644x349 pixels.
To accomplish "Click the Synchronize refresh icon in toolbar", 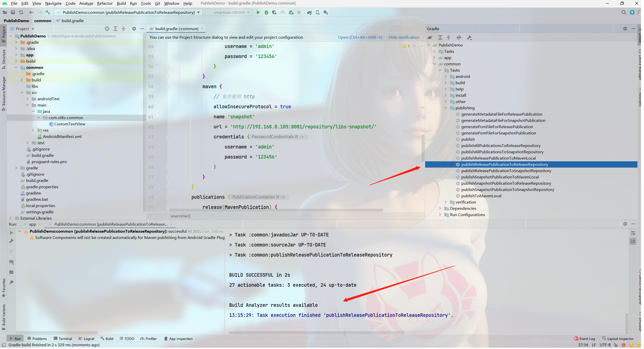I will (21, 12).
